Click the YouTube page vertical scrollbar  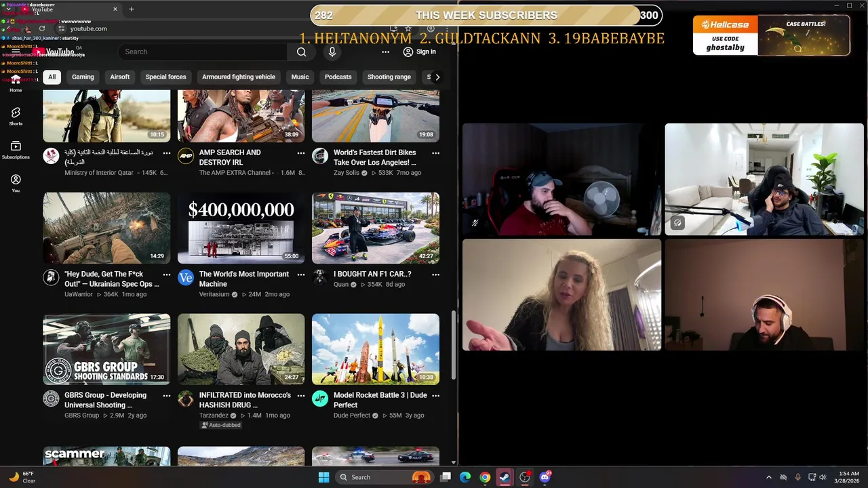click(x=454, y=346)
